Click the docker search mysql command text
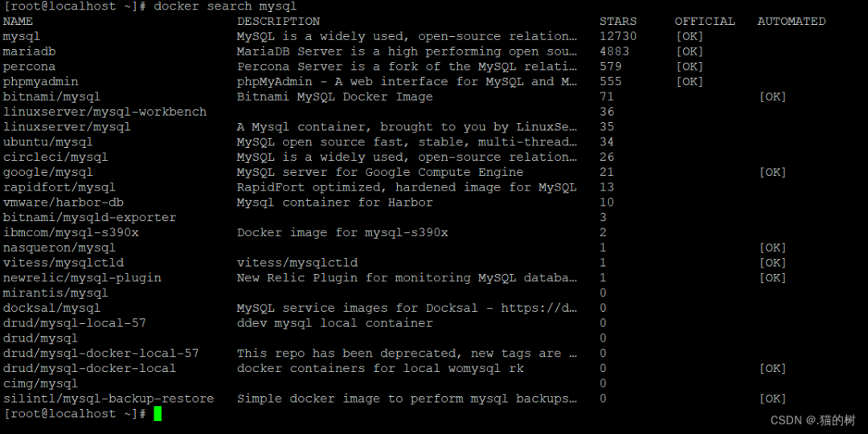 [225, 6]
